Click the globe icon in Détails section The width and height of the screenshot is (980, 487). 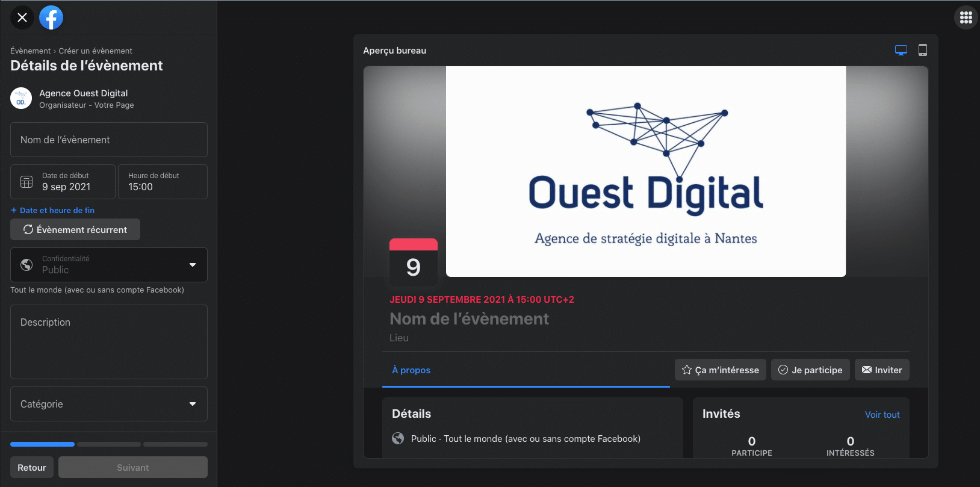point(398,438)
